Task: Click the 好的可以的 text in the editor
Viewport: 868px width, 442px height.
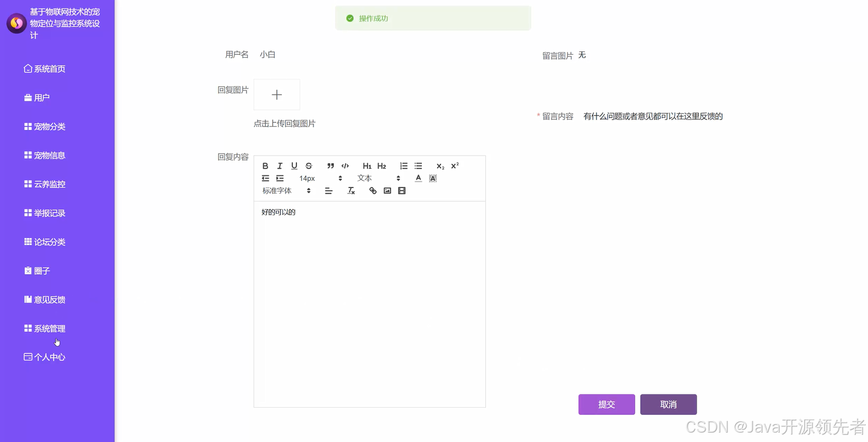Action: click(279, 212)
